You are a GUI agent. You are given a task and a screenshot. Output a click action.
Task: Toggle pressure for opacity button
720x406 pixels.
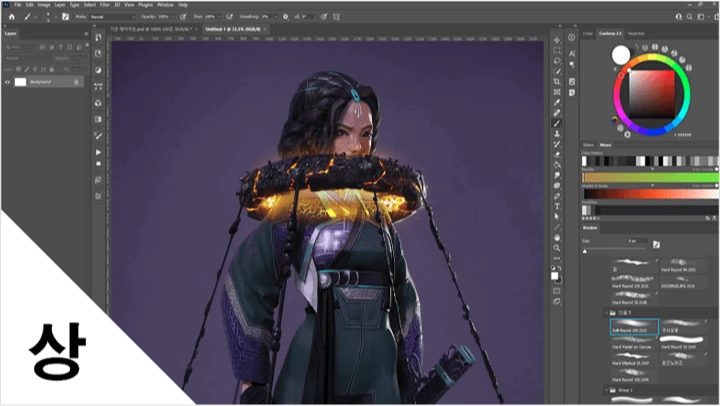(183, 17)
